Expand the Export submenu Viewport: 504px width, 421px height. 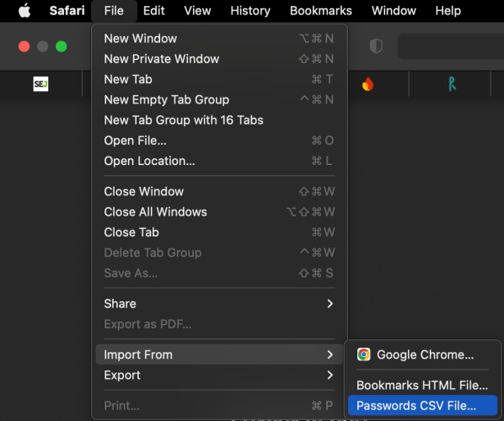[x=219, y=375]
